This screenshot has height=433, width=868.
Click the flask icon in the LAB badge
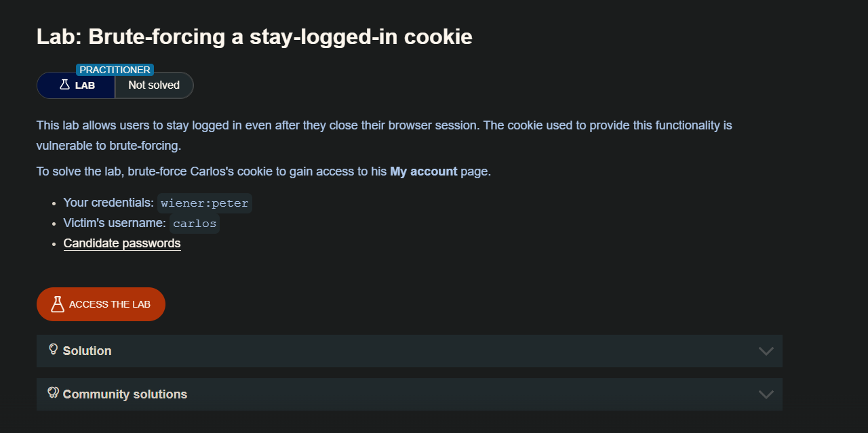click(65, 85)
